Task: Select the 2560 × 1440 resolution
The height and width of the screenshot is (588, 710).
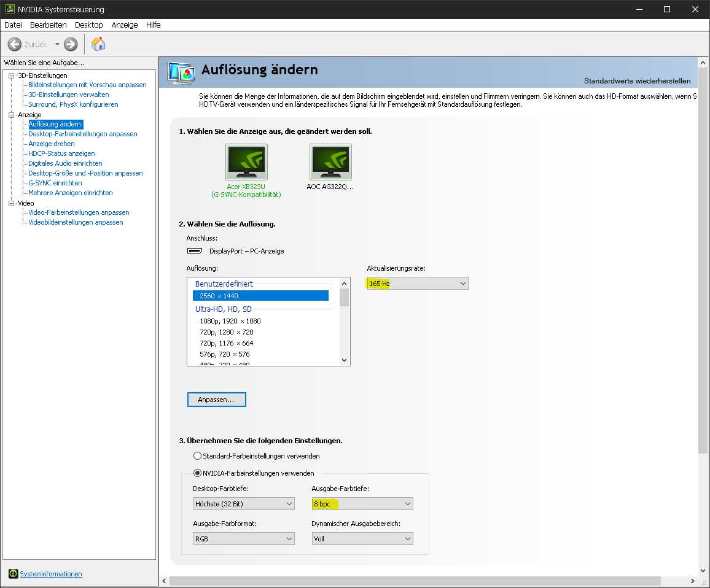Action: click(x=260, y=296)
